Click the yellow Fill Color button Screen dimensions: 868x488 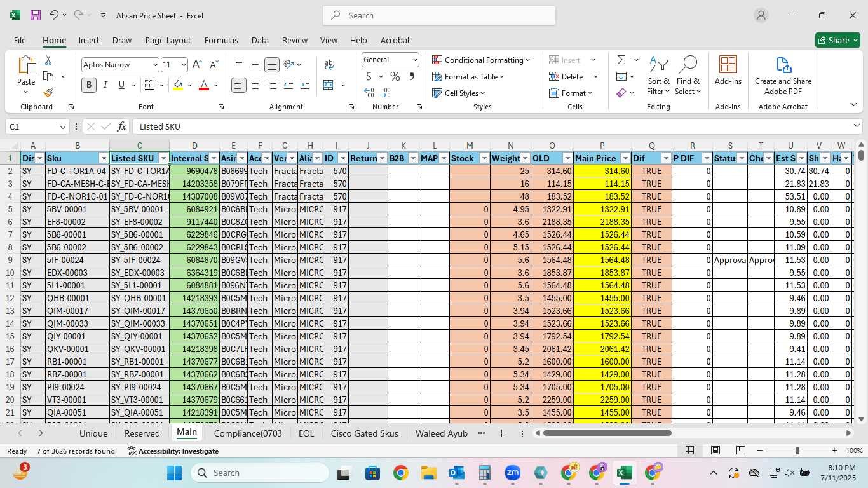(178, 85)
